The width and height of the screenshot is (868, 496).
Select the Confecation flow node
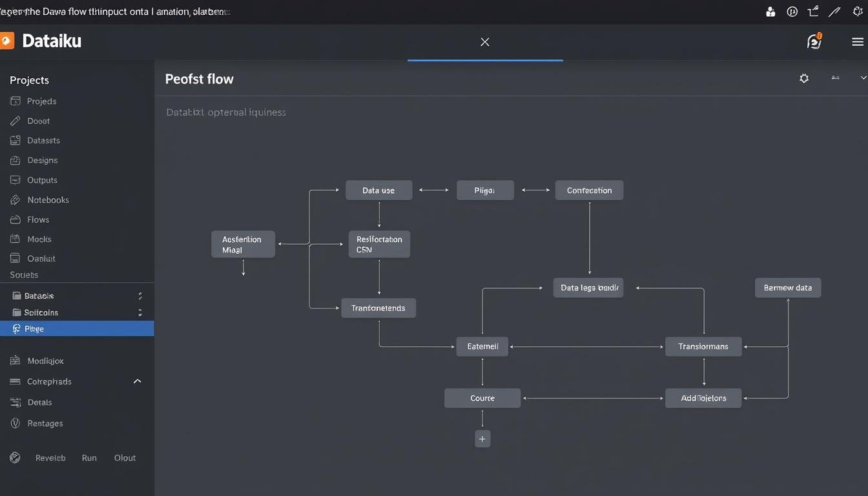click(589, 191)
